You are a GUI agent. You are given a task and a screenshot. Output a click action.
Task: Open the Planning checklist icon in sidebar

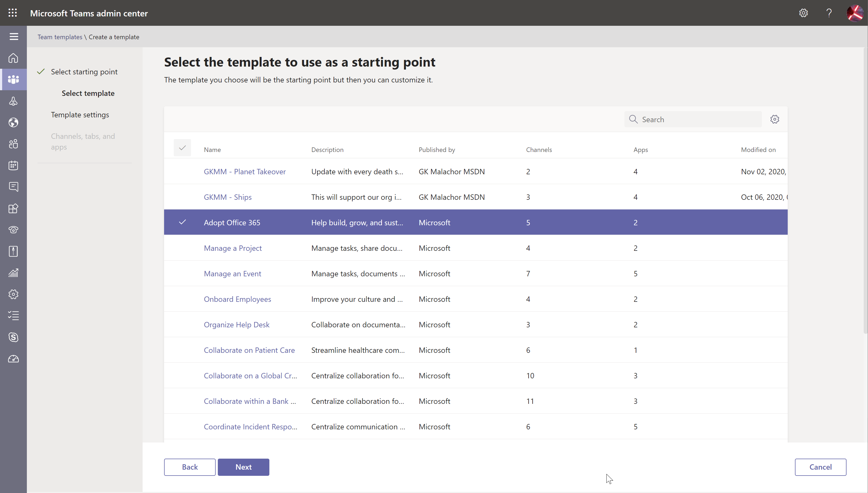coord(13,316)
